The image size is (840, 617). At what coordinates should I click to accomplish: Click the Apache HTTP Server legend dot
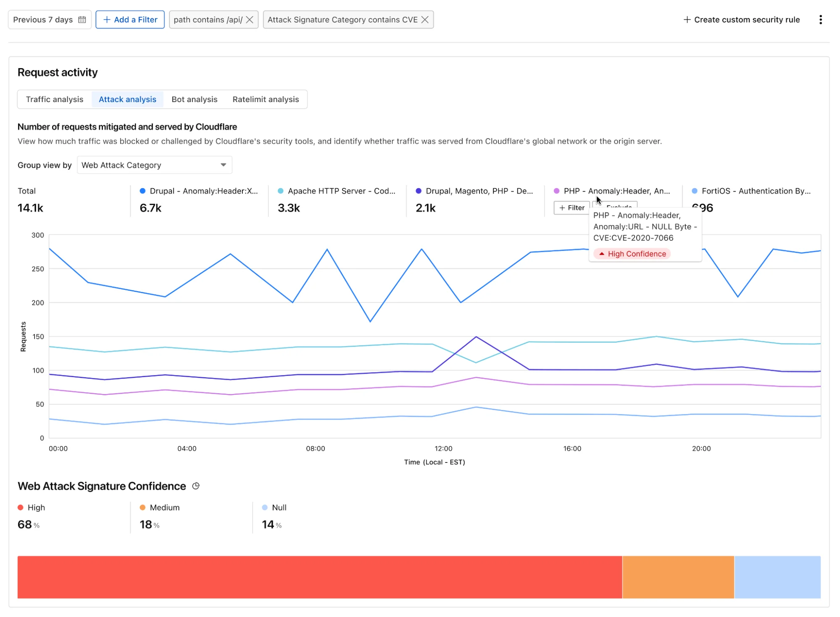pos(280,191)
